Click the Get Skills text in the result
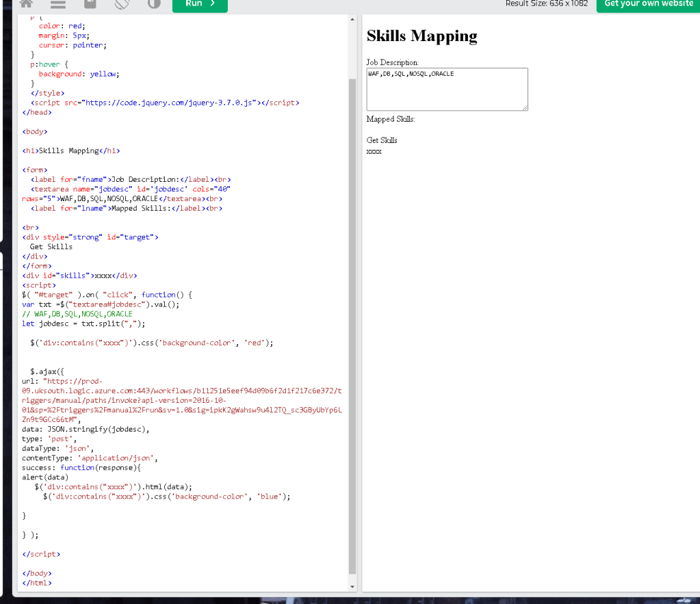Image resolution: width=700 pixels, height=604 pixels. [x=382, y=140]
